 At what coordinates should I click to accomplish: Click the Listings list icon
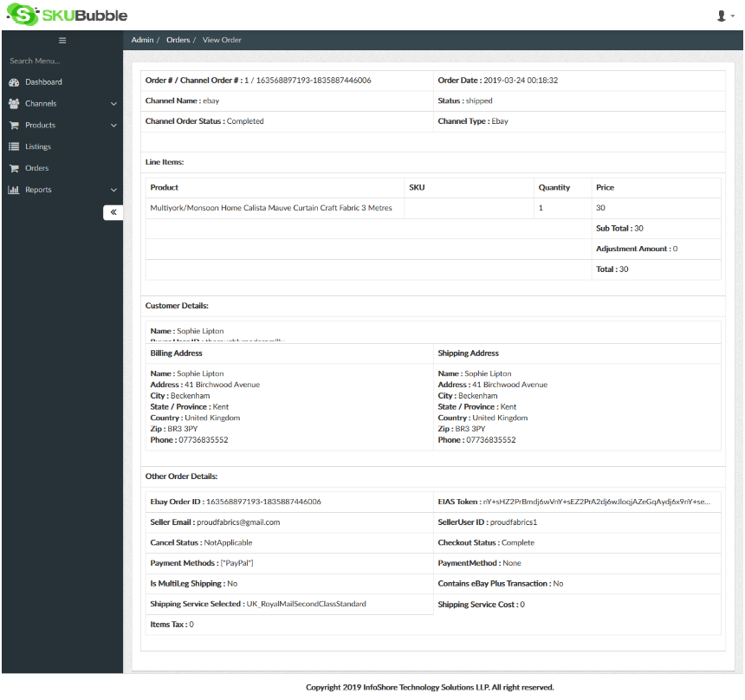14,146
